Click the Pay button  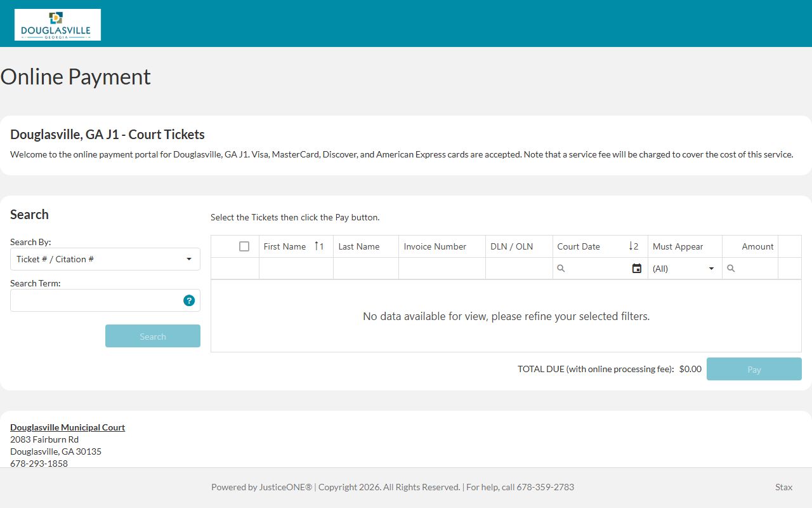[754, 369]
